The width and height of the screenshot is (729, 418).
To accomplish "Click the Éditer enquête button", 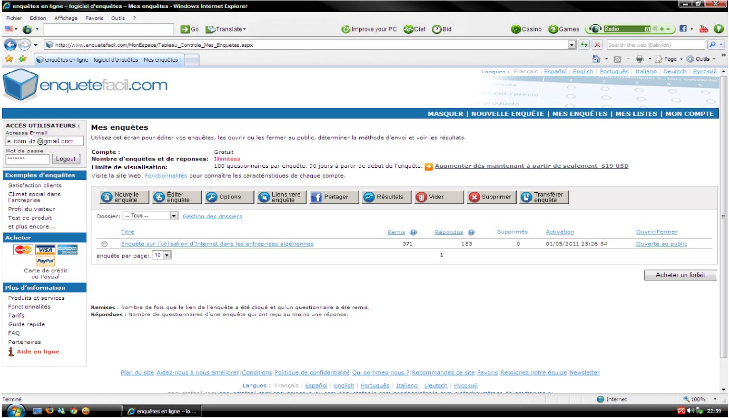I will point(177,197).
